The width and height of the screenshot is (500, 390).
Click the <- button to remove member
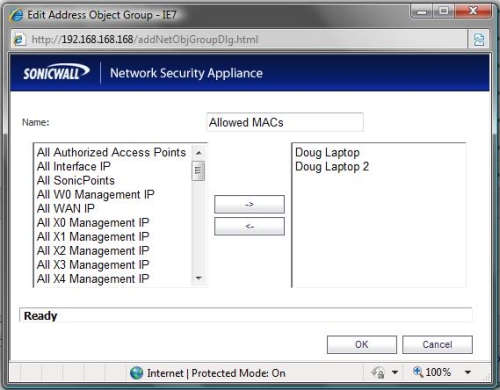pyautogui.click(x=249, y=226)
